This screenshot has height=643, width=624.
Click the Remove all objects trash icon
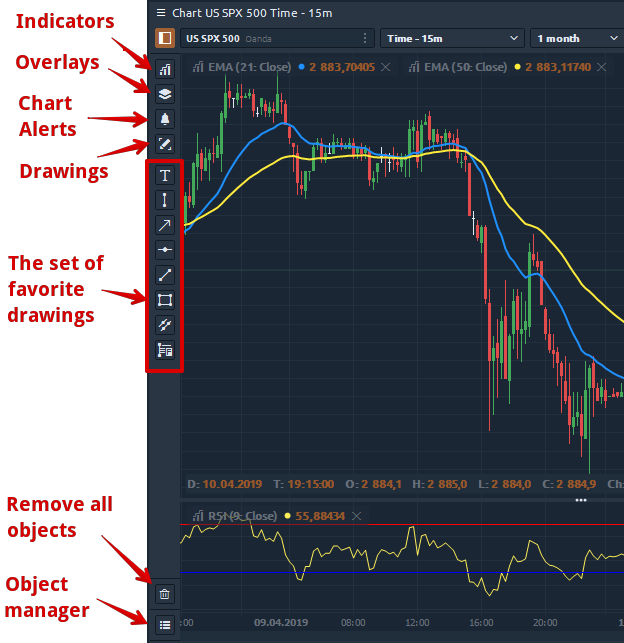(165, 594)
